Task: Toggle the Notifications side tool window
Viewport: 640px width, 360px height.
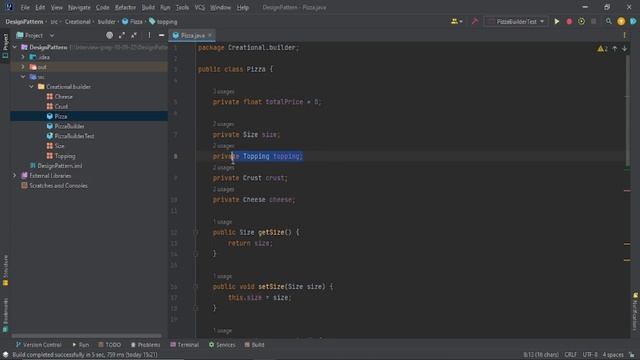Action: pyautogui.click(x=635, y=311)
